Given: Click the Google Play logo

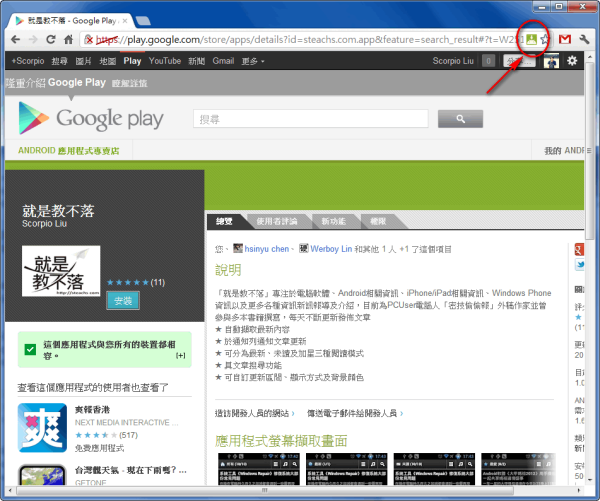Looking at the screenshot, I should click(91, 119).
